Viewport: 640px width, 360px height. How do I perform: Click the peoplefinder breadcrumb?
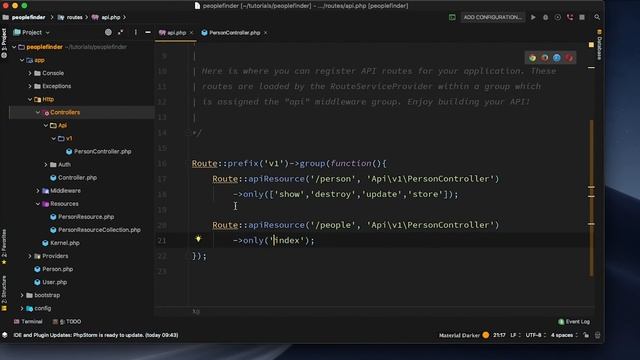24,17
